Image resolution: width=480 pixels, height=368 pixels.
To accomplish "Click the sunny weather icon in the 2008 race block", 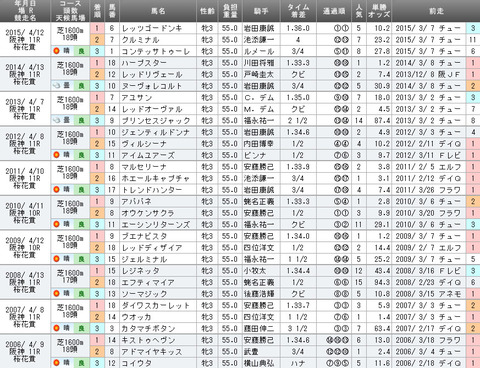I will point(57,294).
